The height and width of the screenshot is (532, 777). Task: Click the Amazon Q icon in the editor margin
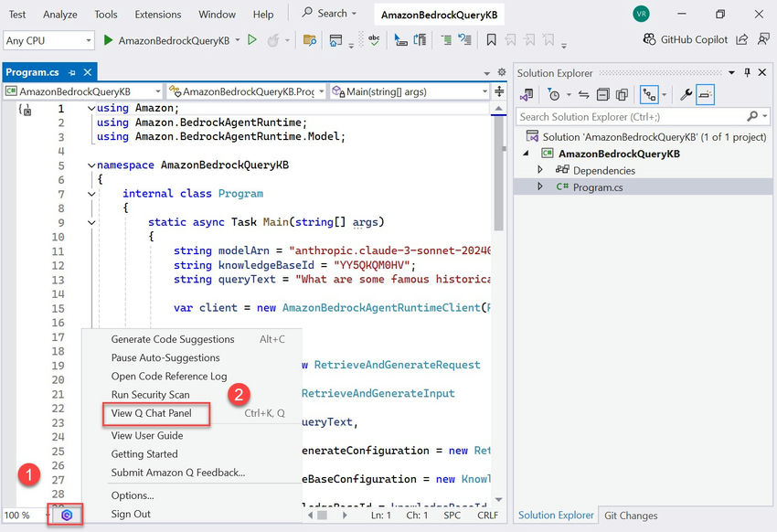pyautogui.click(x=67, y=515)
